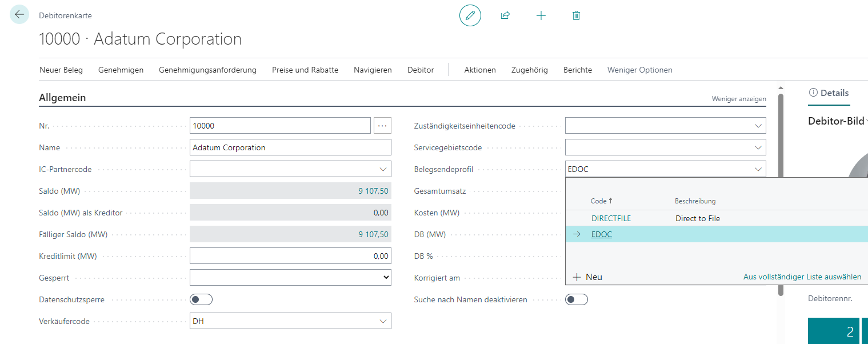Click the share icon in header
Viewport: 868px width, 344px height.
click(505, 15)
